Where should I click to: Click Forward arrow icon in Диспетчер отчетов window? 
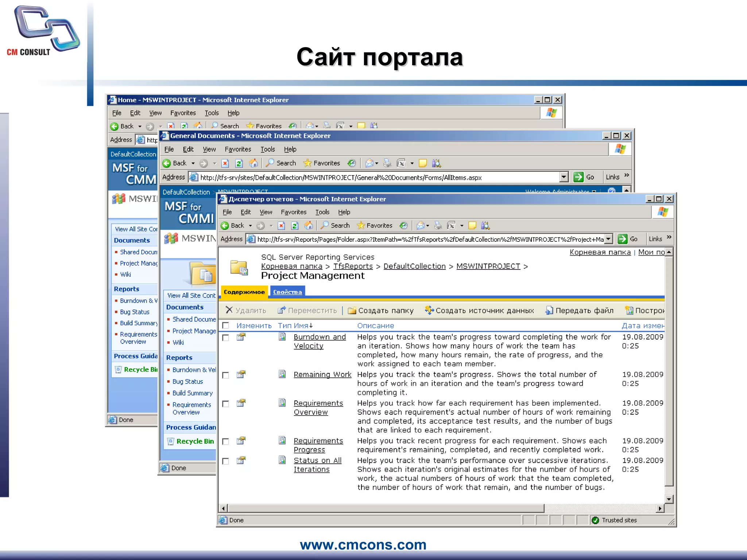tap(260, 226)
